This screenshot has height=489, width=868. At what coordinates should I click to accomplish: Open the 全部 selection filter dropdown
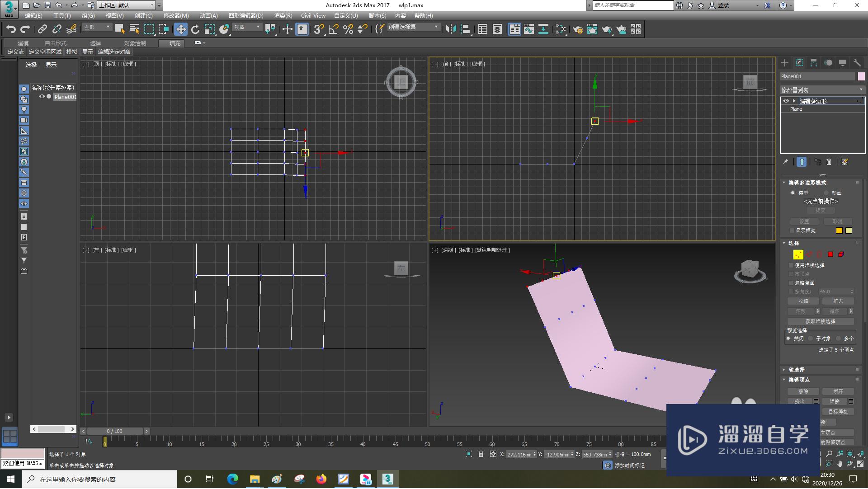pyautogui.click(x=97, y=28)
